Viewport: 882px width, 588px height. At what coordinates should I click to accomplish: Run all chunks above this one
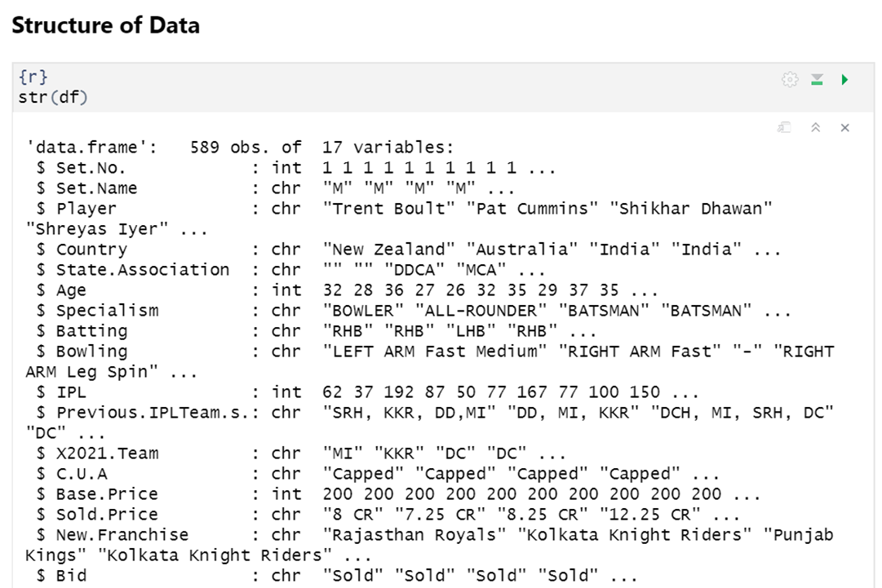(x=817, y=79)
